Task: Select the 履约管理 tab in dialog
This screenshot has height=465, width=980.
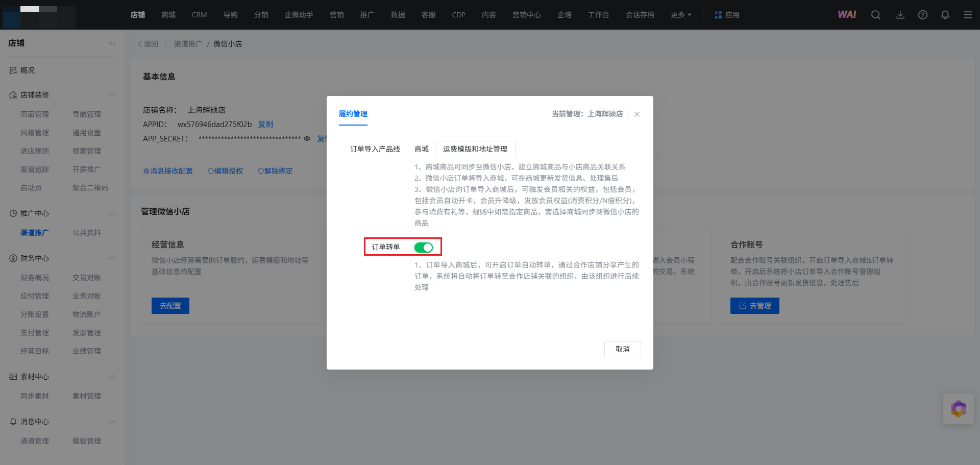Action: [353, 114]
